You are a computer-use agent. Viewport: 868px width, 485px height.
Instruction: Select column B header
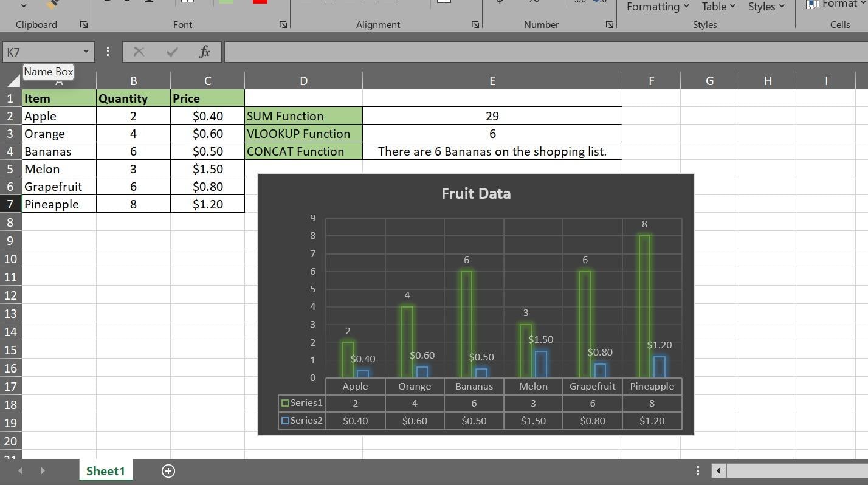(133, 81)
